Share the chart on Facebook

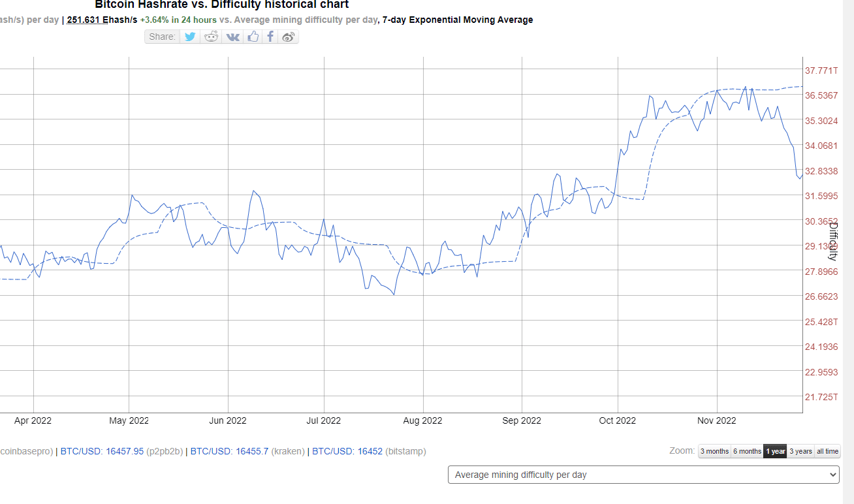[270, 37]
